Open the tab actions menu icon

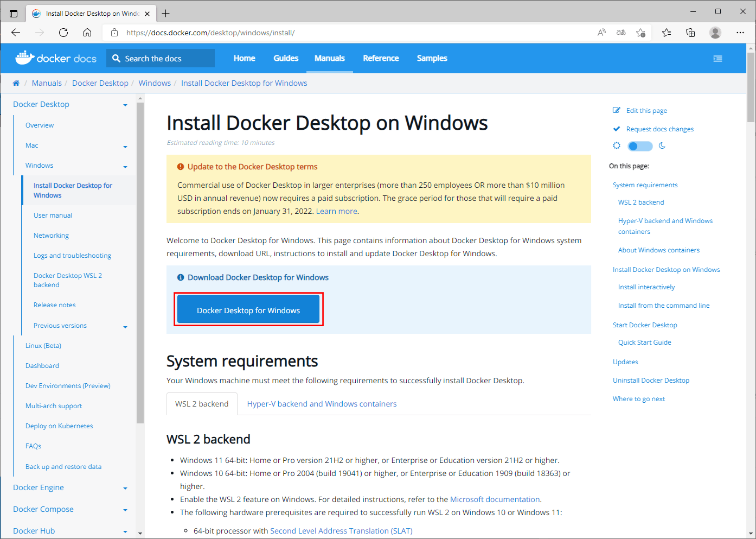coord(14,14)
